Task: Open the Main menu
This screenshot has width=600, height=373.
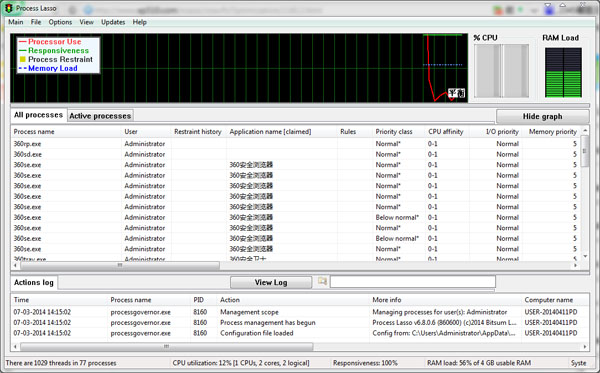Action: click(16, 22)
